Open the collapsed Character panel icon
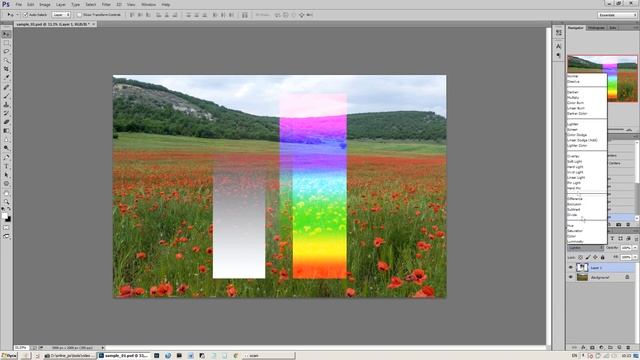640x360 pixels. [x=558, y=46]
